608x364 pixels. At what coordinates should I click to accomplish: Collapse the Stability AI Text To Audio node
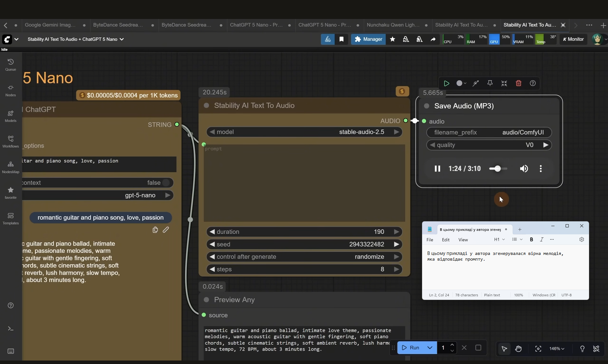(x=206, y=105)
